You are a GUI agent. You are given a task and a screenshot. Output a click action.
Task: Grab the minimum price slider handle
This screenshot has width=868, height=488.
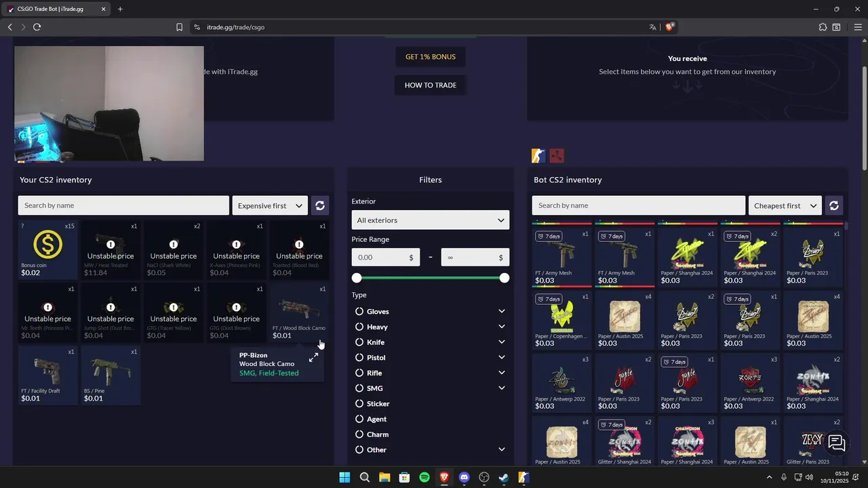(x=357, y=278)
